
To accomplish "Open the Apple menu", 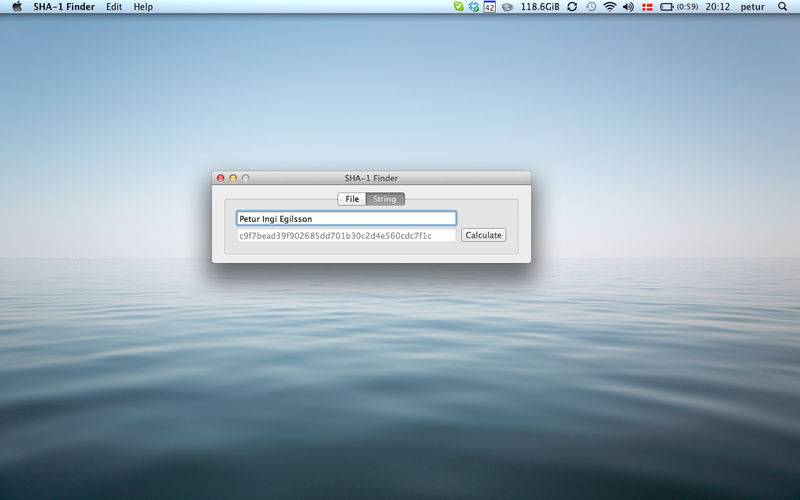I will (x=17, y=7).
